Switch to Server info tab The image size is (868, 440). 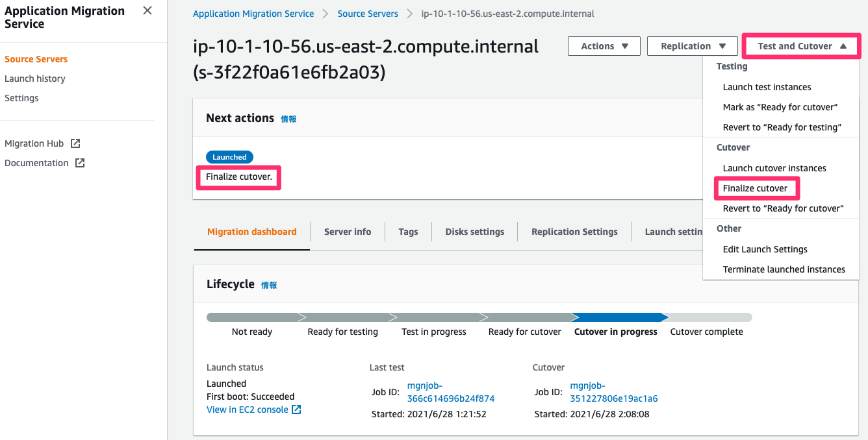(x=348, y=232)
